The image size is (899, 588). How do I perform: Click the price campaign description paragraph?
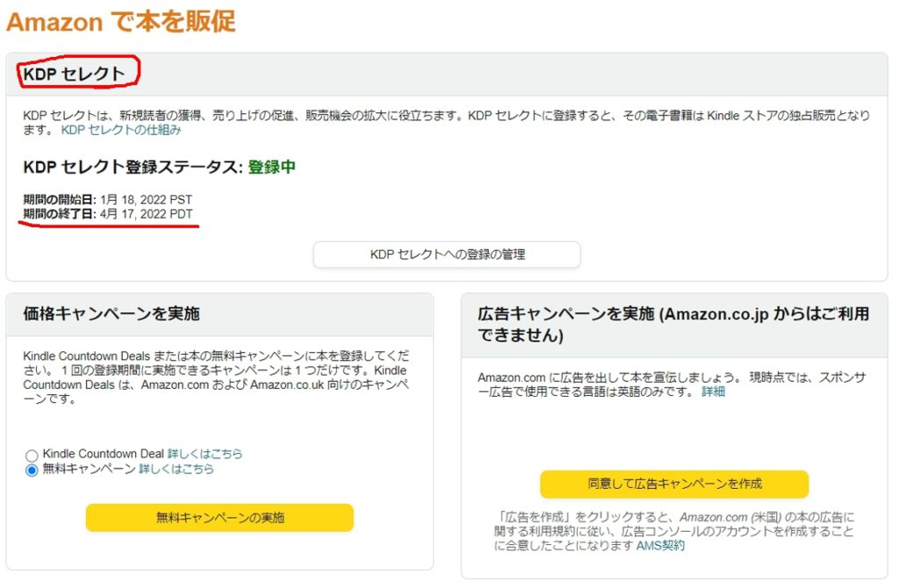click(215, 377)
